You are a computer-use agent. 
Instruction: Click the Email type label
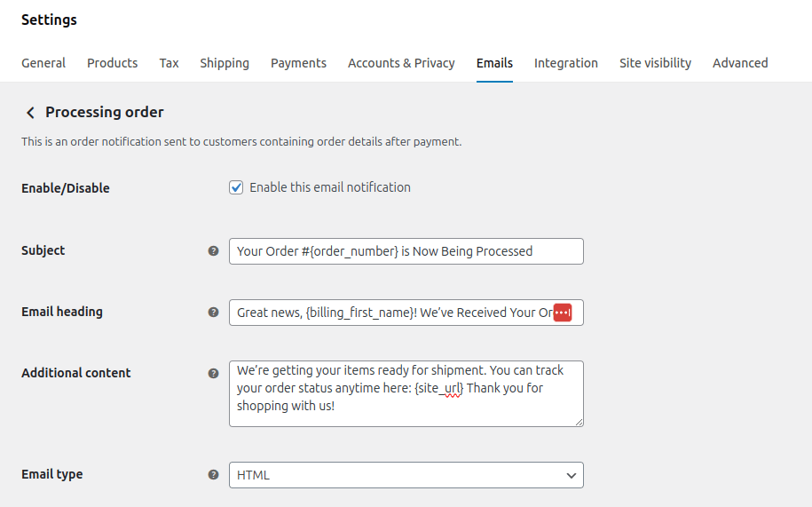52,474
